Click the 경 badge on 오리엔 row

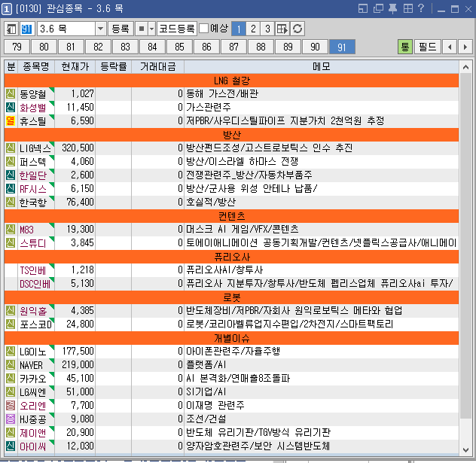coord(11,405)
